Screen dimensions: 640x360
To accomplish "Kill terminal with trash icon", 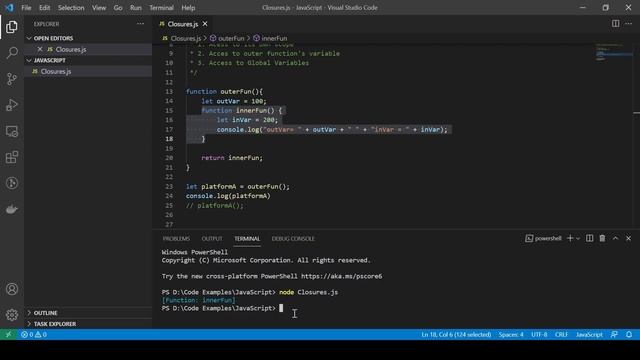I will pyautogui.click(x=602, y=238).
